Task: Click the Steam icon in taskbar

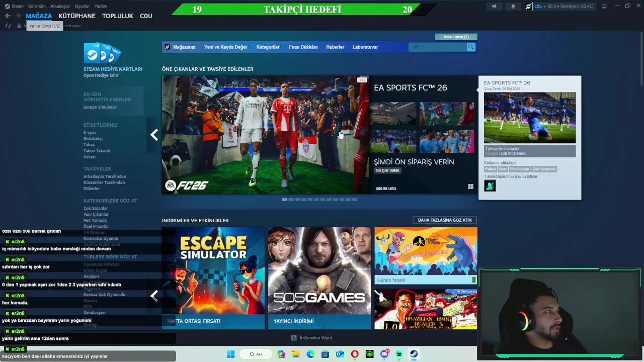Action: tap(414, 354)
